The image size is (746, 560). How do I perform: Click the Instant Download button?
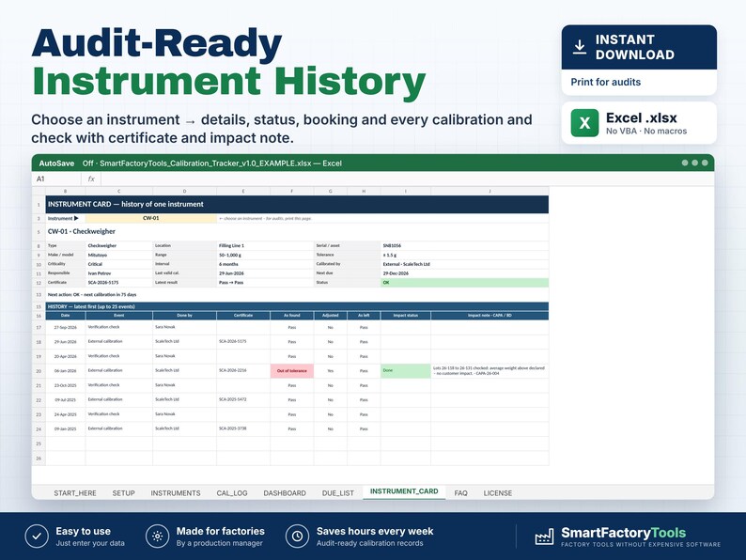(639, 47)
